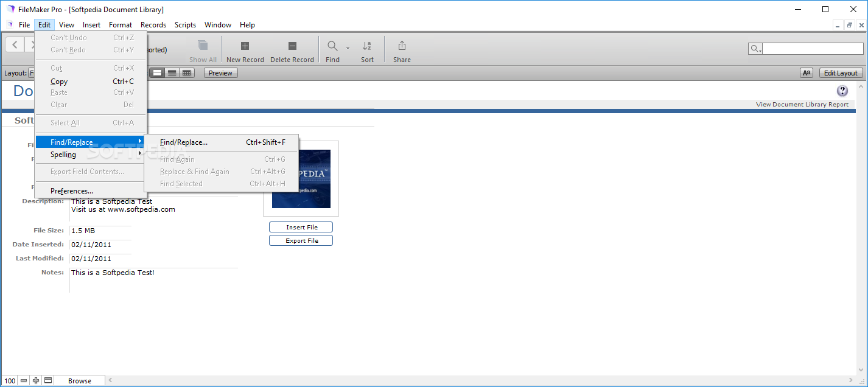Select Find/Replace... Ctrl+Shift+F in submenu
The height and width of the screenshot is (387, 868).
click(x=222, y=142)
